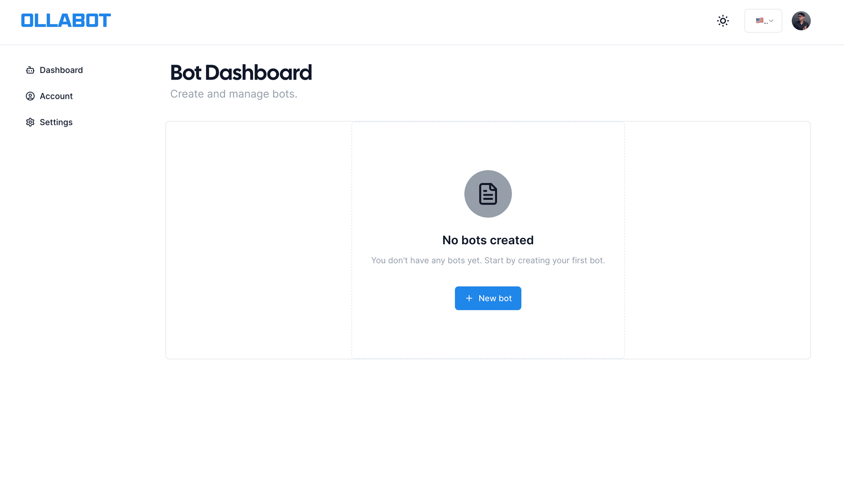Image resolution: width=844 pixels, height=504 pixels.
Task: Click the Dashboard navigation icon
Action: (30, 70)
